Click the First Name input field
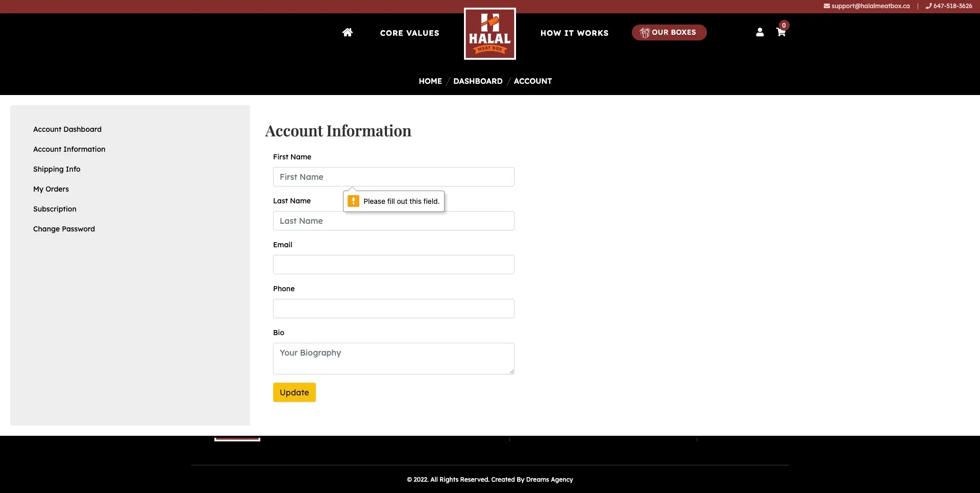The image size is (980, 493). point(393,176)
